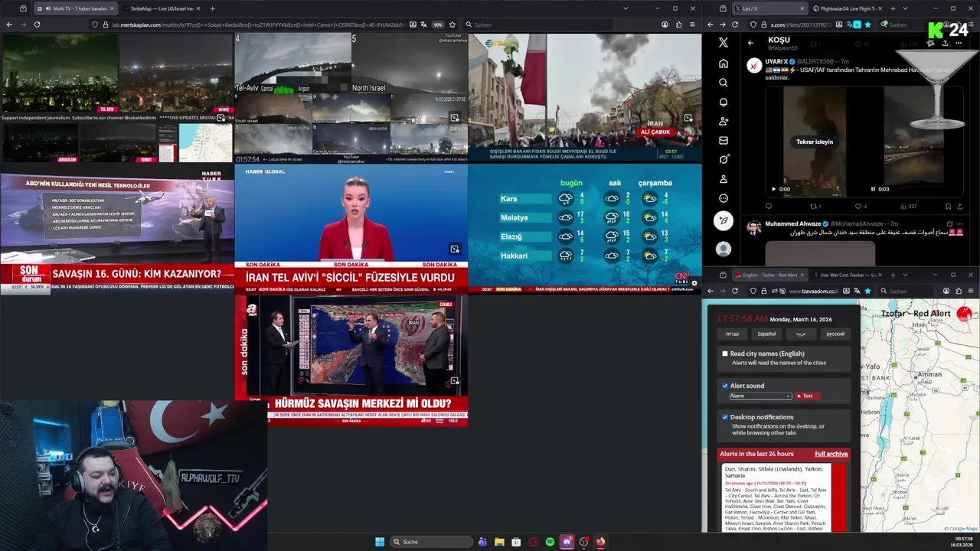The width and height of the screenshot is (980, 551).
Task: Open X Home from the sidebar
Action: (x=724, y=64)
